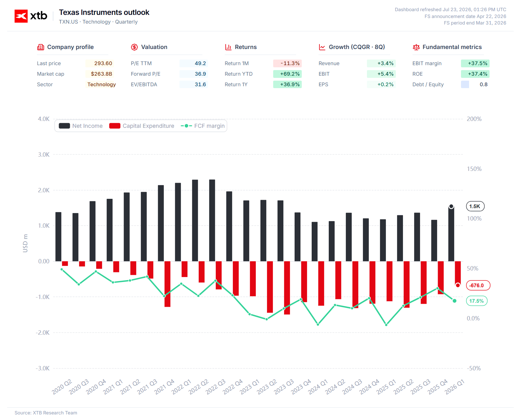The width and height of the screenshot is (524, 420).
Task: Select the EBIT margin value +37.5%
Action: [x=475, y=63]
